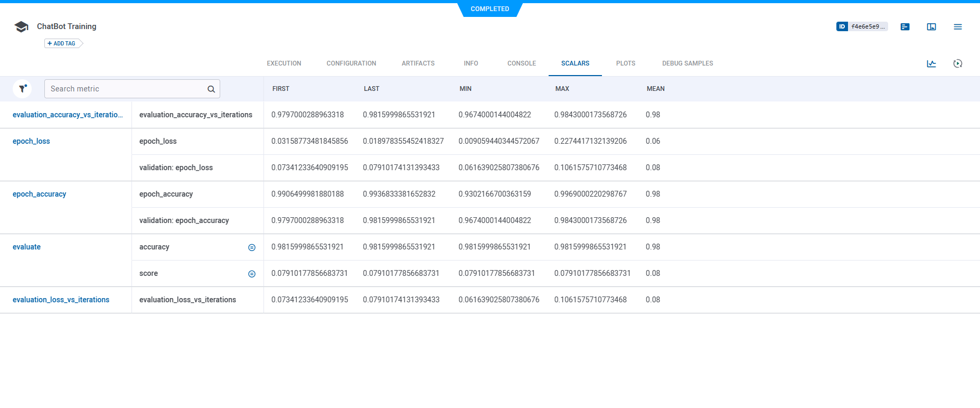The image size is (980, 408).
Task: Click the graduation cap task type icon
Action: click(x=22, y=27)
